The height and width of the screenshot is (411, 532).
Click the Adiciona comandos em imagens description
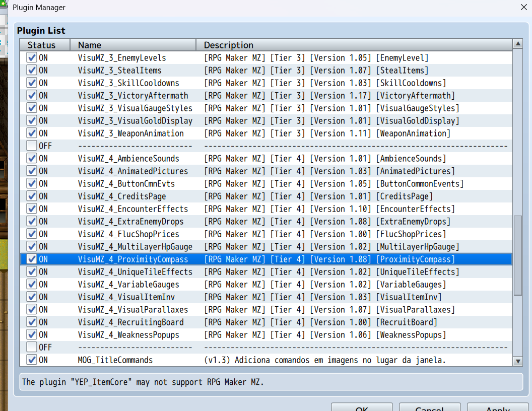click(325, 360)
